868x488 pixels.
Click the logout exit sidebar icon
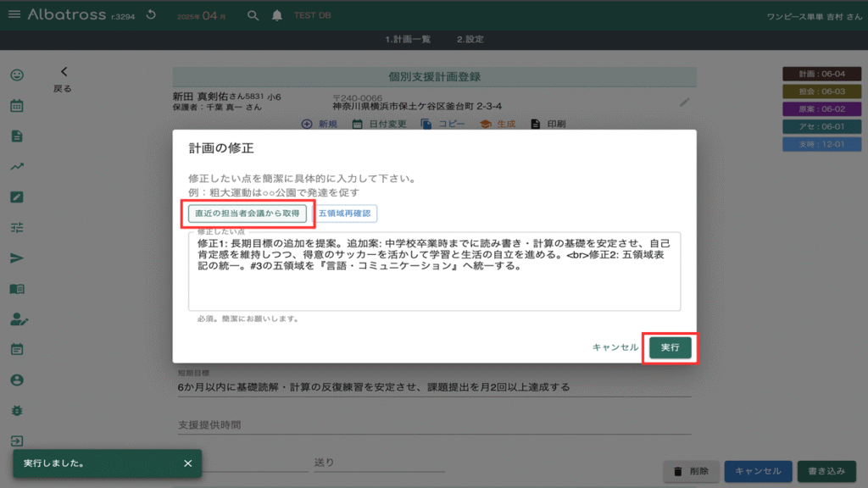coord(17,441)
